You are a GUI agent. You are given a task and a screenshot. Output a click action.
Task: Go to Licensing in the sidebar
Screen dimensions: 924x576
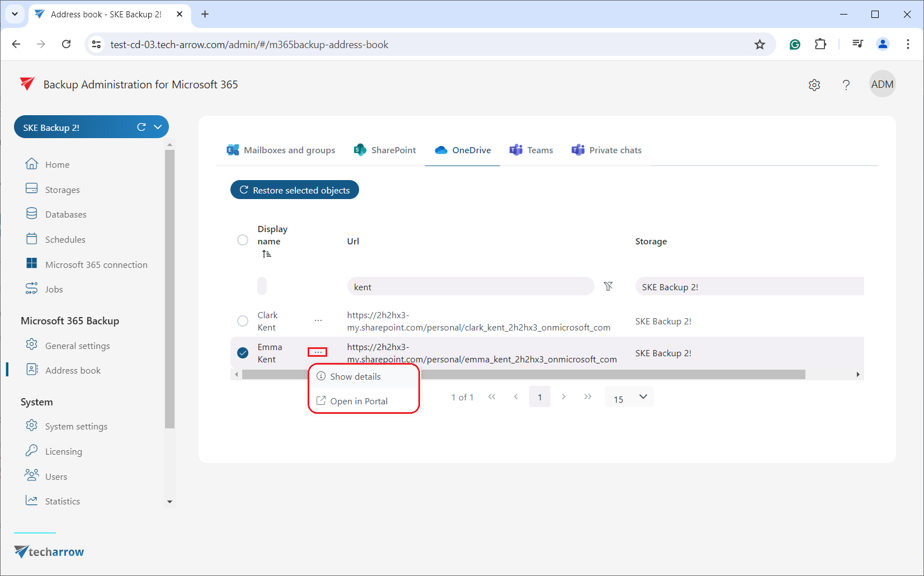point(63,452)
